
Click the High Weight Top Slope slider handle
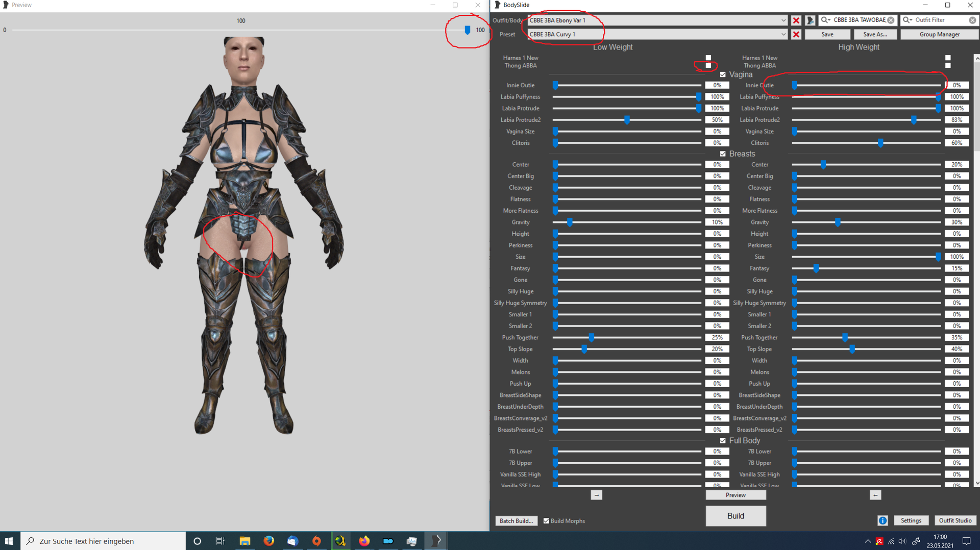[x=852, y=349]
